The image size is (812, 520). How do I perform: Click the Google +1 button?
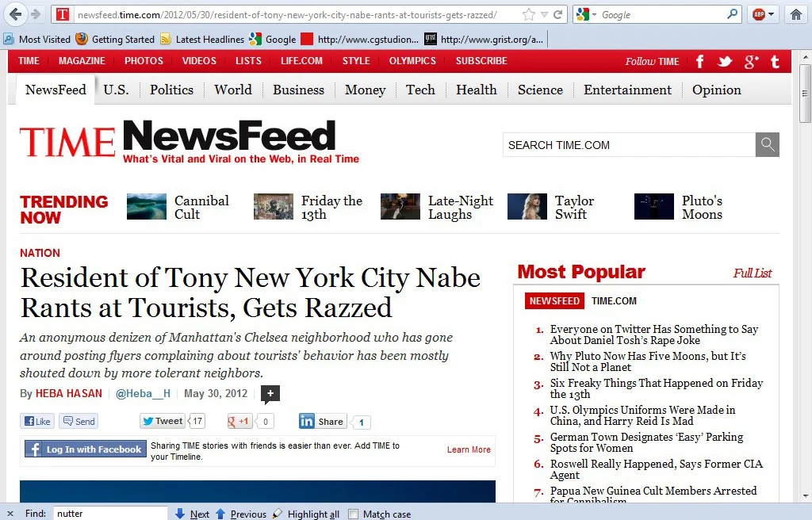coord(239,421)
